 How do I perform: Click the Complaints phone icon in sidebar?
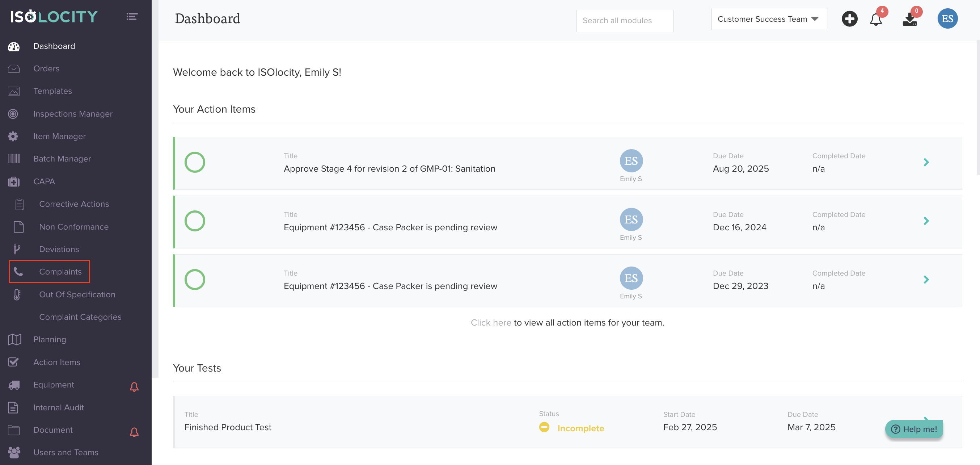click(18, 272)
